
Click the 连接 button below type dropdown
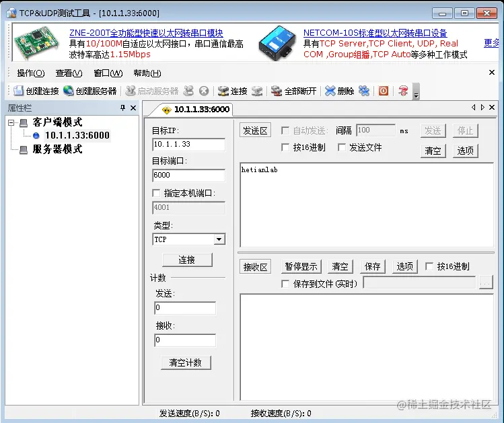click(187, 260)
